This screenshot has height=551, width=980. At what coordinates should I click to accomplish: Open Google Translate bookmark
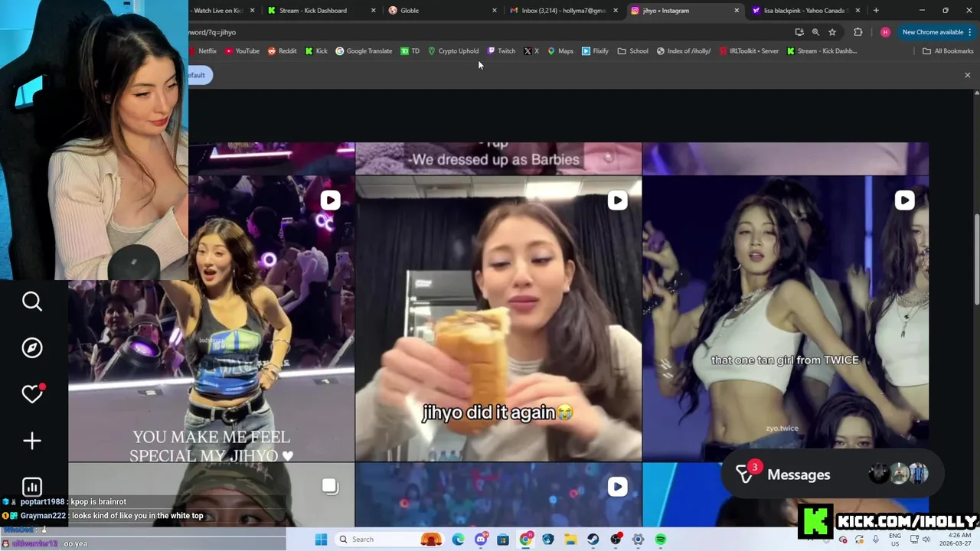pos(364,51)
